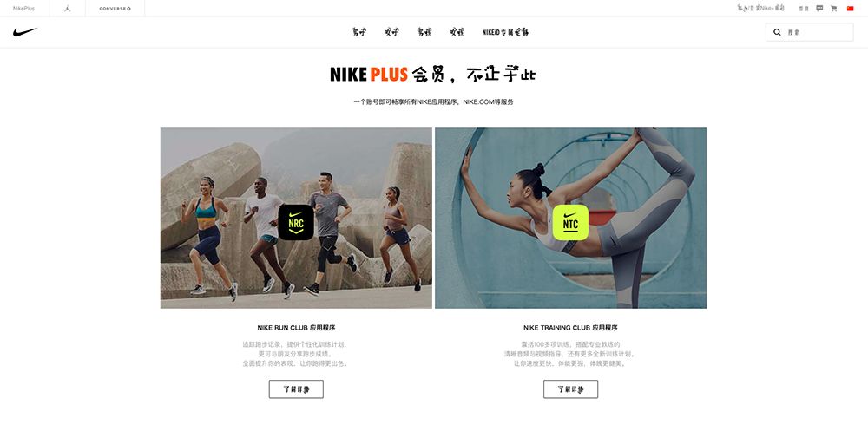
Task: Click the yoga Training Club photo
Action: click(571, 218)
